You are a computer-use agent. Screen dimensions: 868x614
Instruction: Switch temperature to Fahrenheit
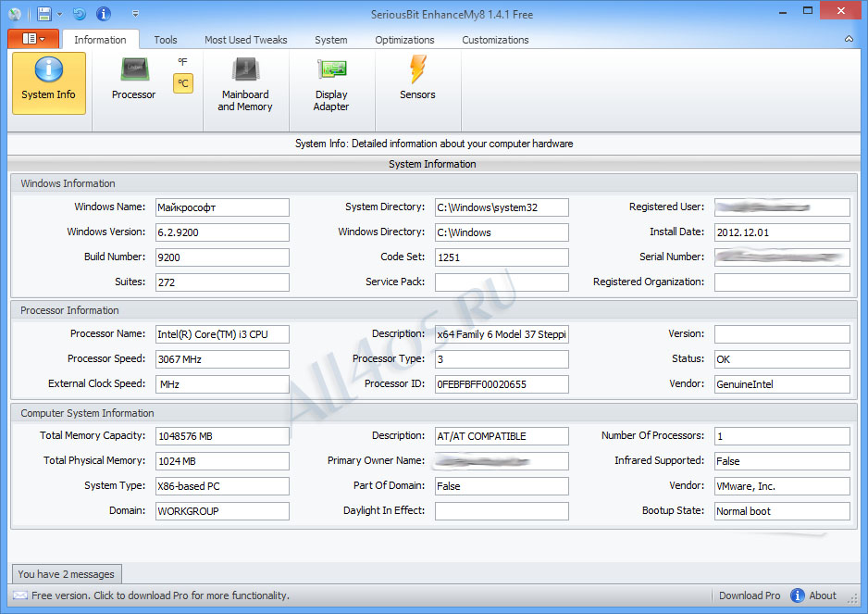182,61
